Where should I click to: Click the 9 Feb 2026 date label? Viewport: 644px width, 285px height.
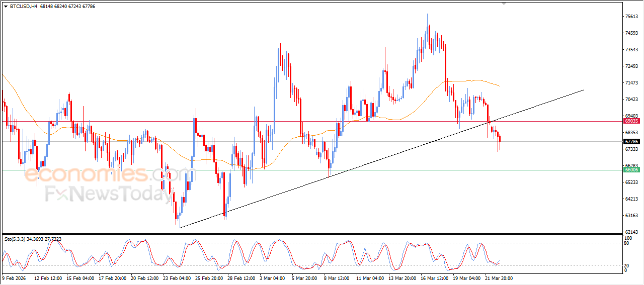click(x=15, y=278)
